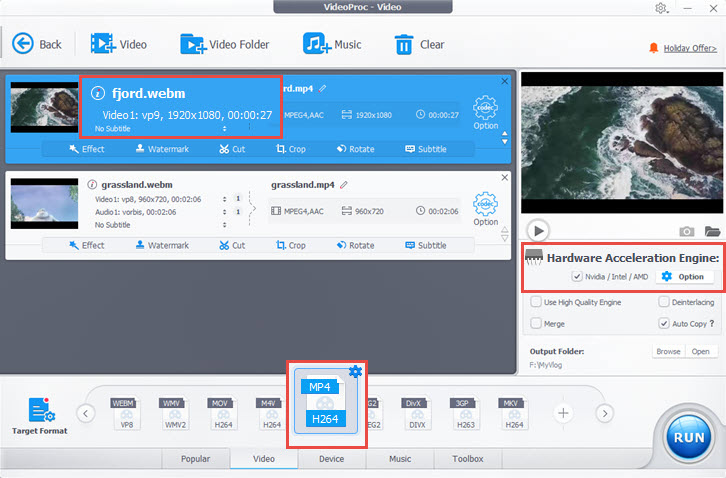Start conversion with RUN button
The image size is (726, 478).
tap(688, 438)
